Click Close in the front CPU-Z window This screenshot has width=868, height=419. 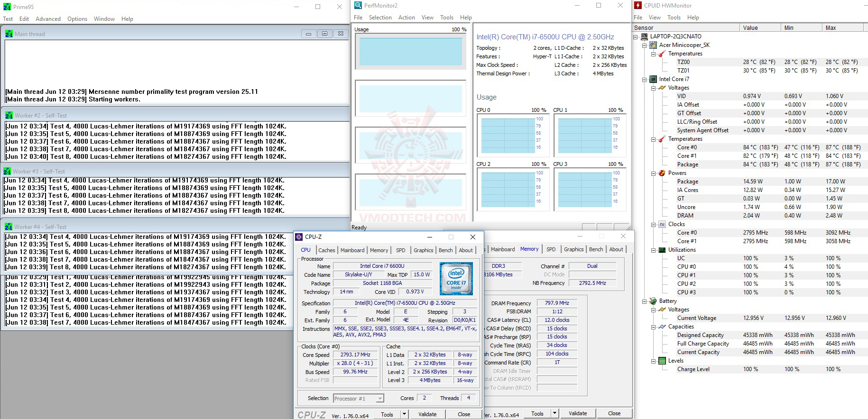[x=464, y=414]
